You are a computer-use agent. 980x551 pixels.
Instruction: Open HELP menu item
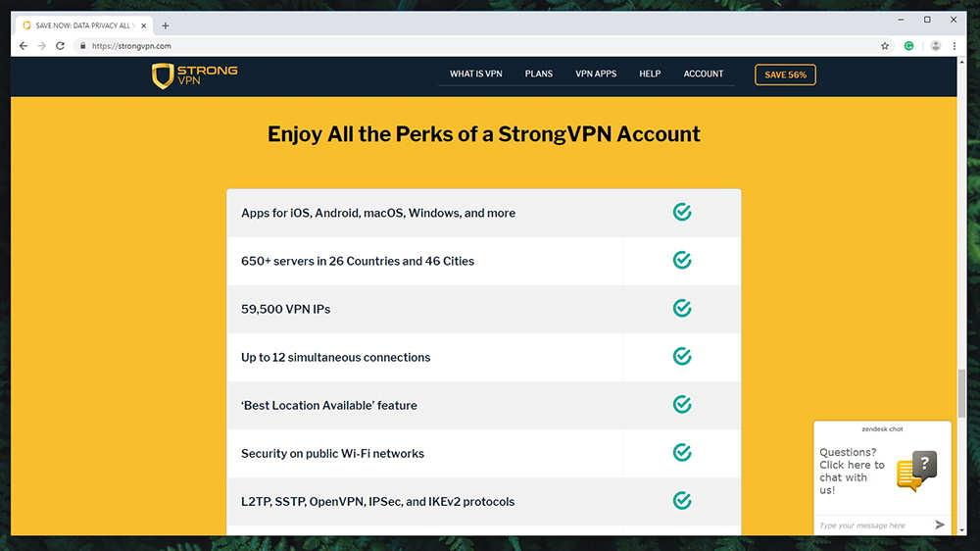(650, 74)
